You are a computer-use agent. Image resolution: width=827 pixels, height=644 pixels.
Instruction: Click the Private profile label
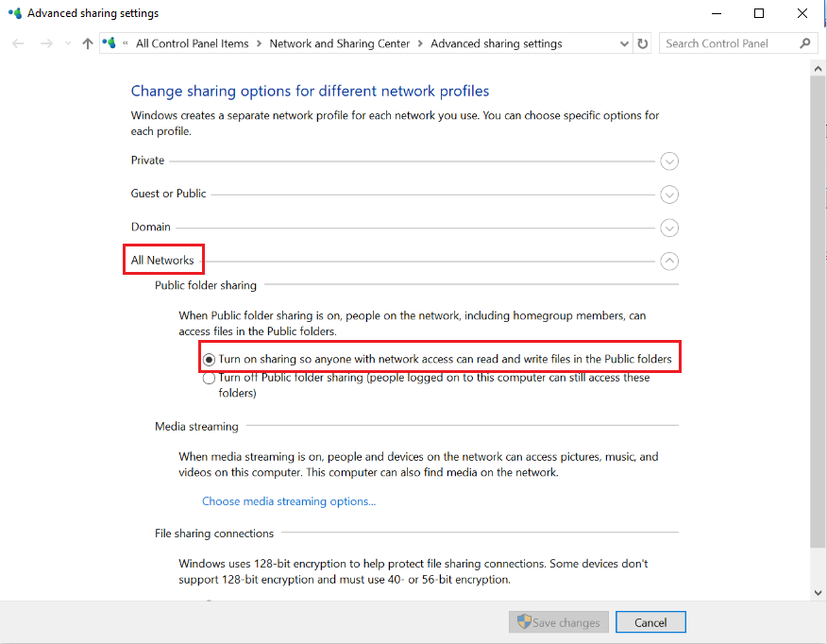pyautogui.click(x=147, y=161)
